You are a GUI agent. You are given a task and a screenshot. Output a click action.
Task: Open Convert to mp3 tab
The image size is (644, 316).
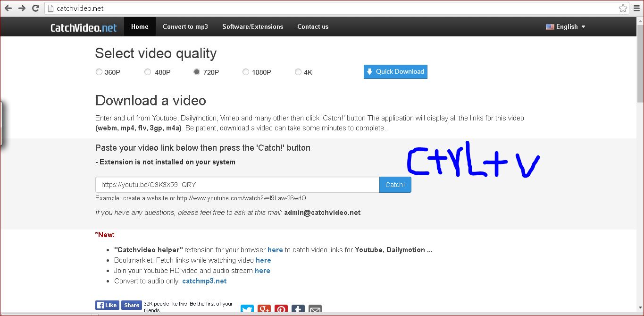click(185, 27)
